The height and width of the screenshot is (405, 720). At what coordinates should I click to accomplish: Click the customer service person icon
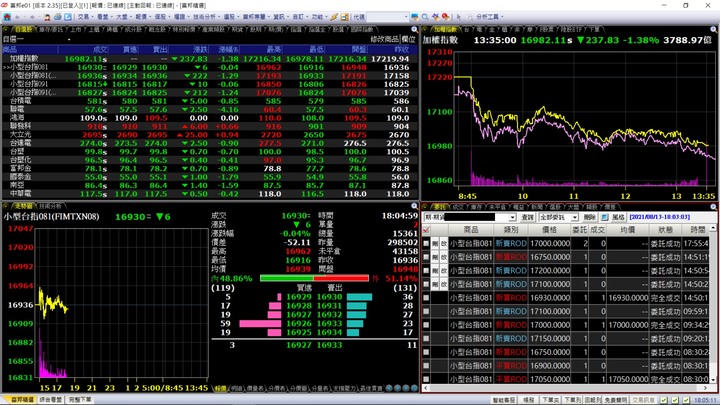(x=47, y=17)
